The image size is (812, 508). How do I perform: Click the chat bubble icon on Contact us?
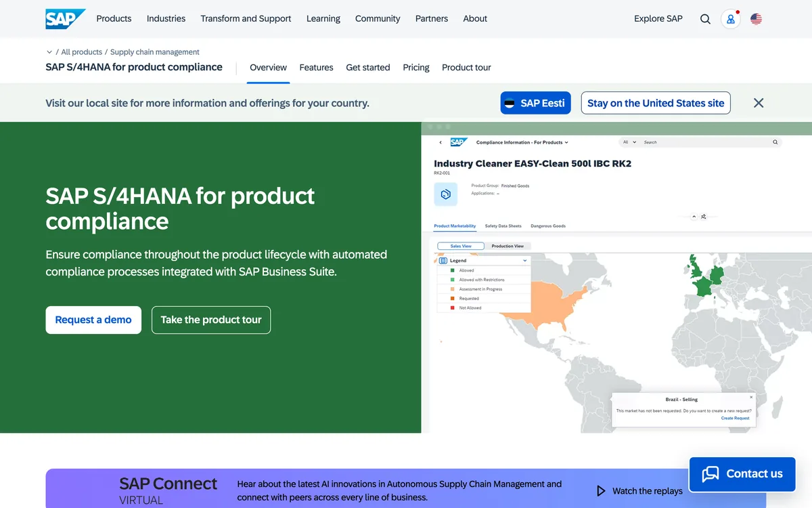(x=710, y=474)
